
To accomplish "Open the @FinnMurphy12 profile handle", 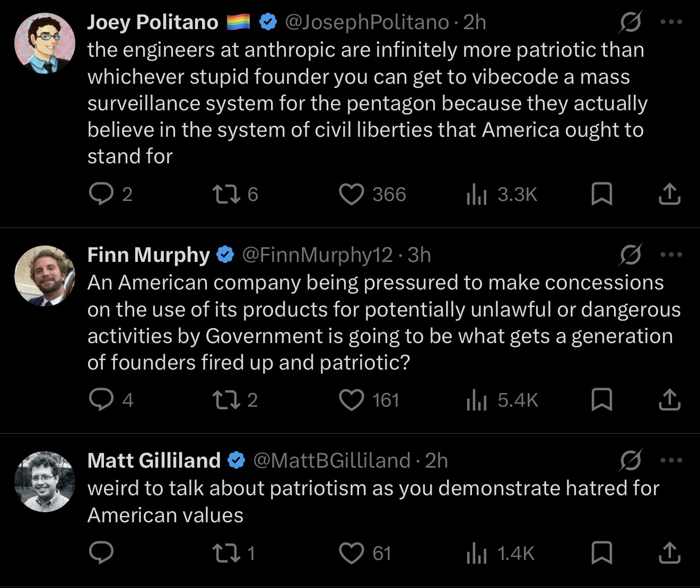I will pyautogui.click(x=317, y=255).
